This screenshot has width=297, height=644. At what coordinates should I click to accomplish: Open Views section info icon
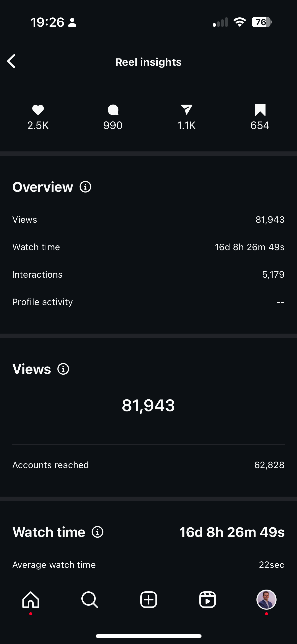tap(63, 369)
